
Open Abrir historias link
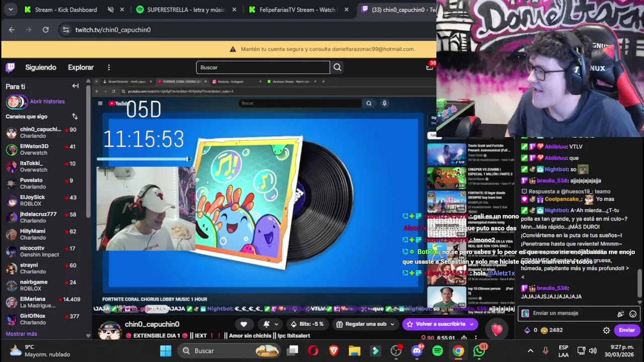pyautogui.click(x=47, y=102)
